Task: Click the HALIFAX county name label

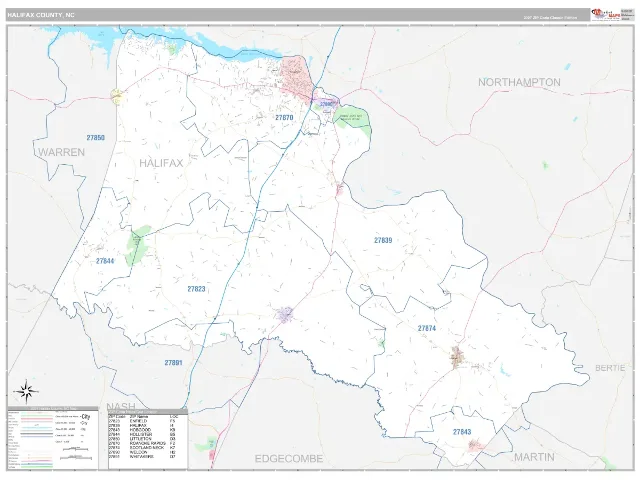Action: click(x=161, y=163)
